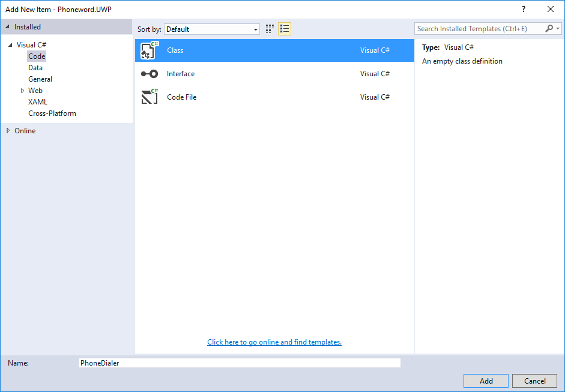The image size is (565, 392).
Task: Expand the Online section
Action: click(x=8, y=130)
